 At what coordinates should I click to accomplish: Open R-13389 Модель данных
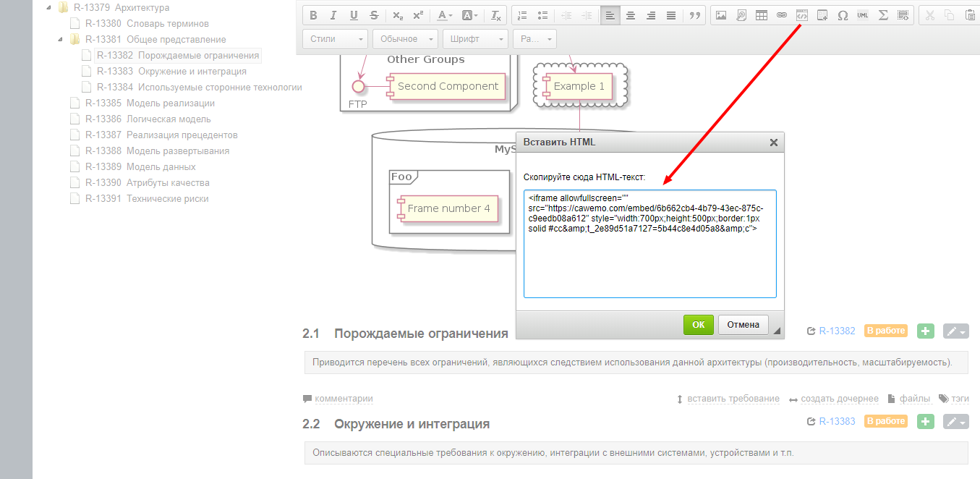[x=140, y=166]
